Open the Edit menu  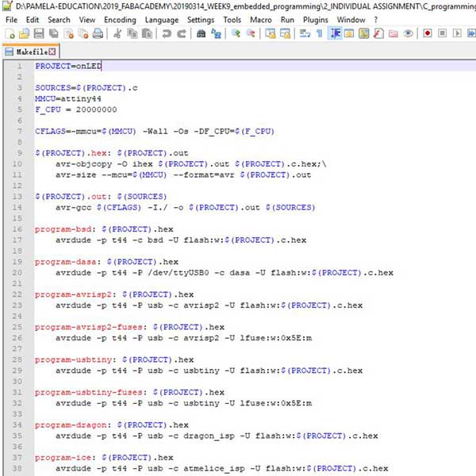point(33,20)
